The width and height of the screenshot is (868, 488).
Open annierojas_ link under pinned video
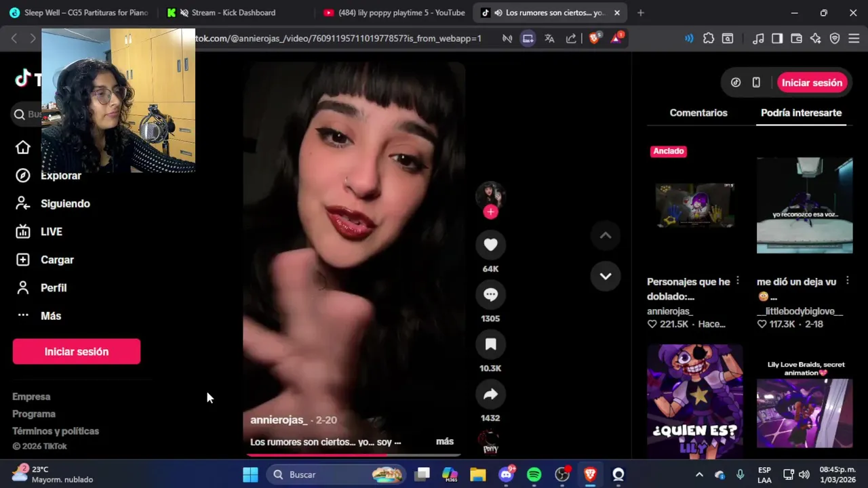[670, 311]
